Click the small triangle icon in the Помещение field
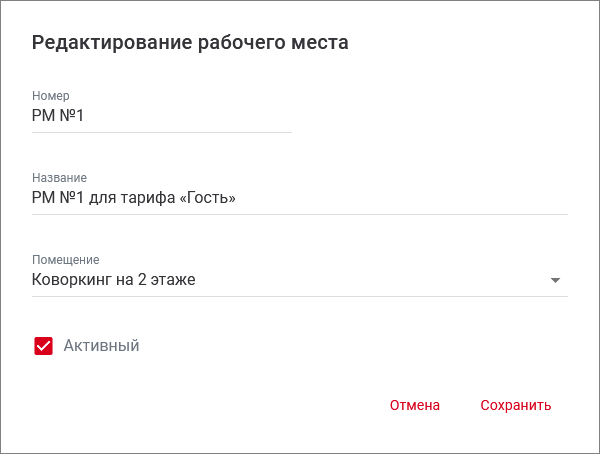 (x=556, y=280)
